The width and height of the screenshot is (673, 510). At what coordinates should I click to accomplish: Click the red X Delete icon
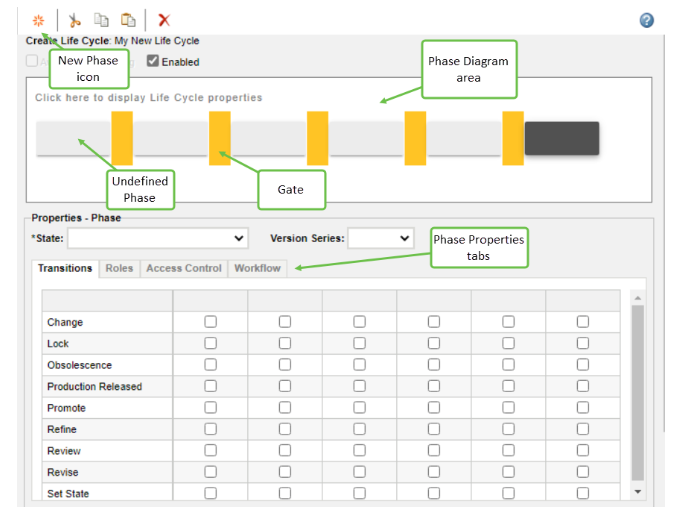point(164,20)
